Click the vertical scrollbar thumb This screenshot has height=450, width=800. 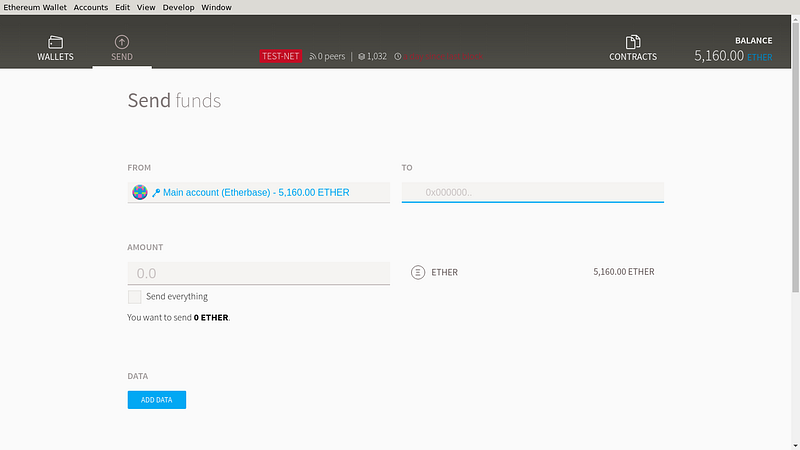(x=795, y=157)
